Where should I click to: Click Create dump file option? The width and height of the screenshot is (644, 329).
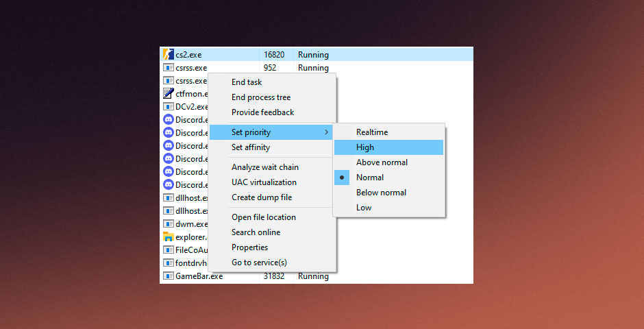(262, 197)
